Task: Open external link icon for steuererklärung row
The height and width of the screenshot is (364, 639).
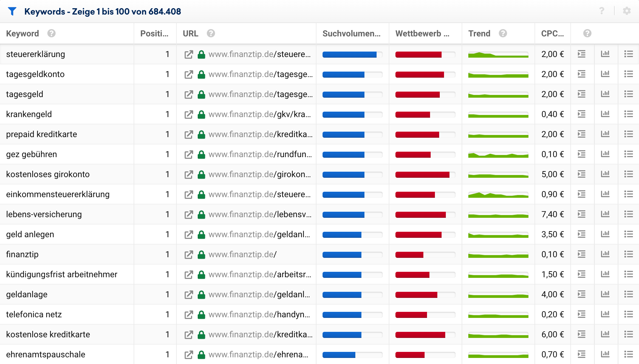Action: (189, 54)
